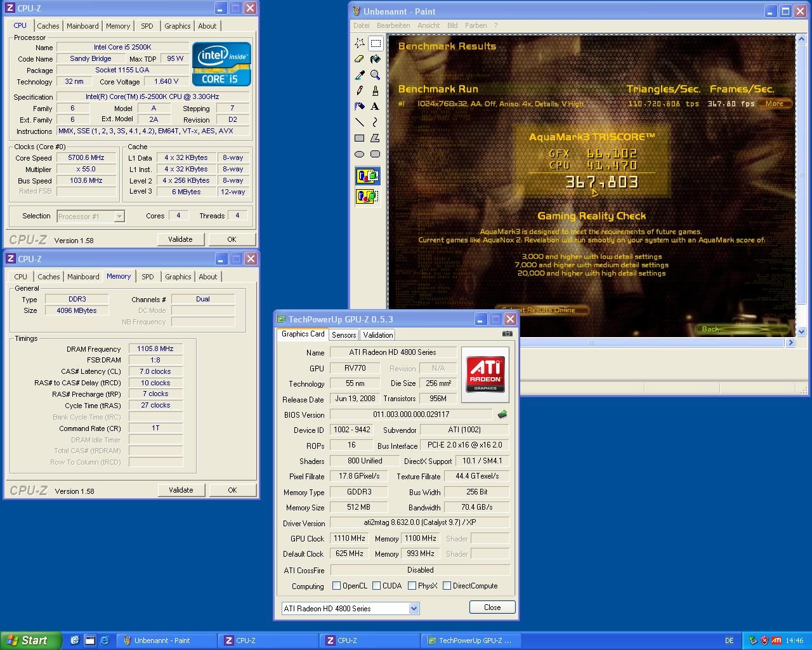Select the Free-Form Select tool in Paint
The width and height of the screenshot is (812, 650).
[360, 43]
